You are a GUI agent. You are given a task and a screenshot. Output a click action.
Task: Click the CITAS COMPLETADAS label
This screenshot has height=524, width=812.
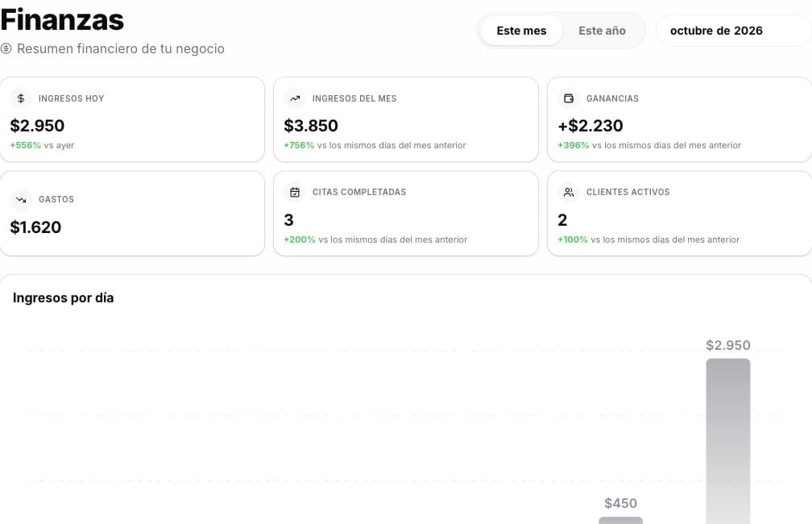click(x=359, y=193)
